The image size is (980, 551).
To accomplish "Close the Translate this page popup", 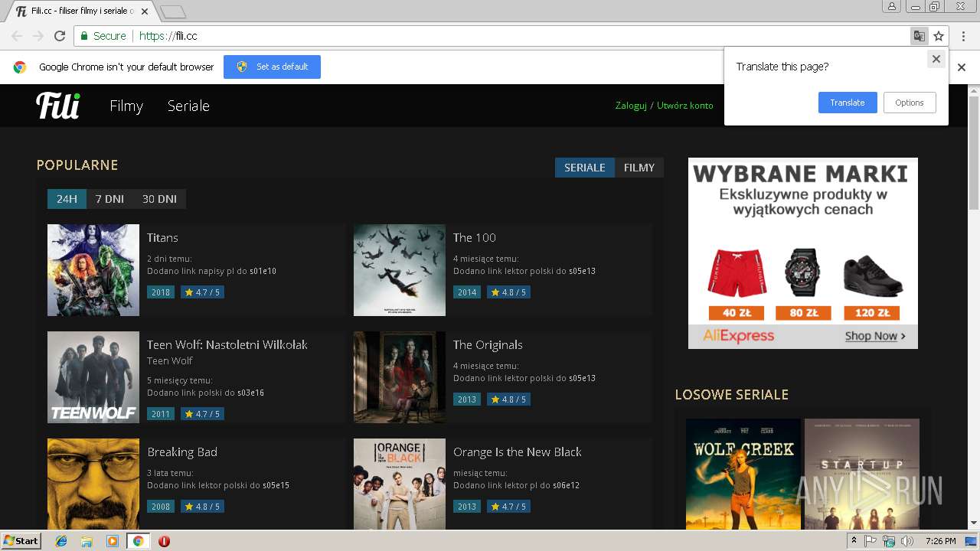I will coord(936,59).
